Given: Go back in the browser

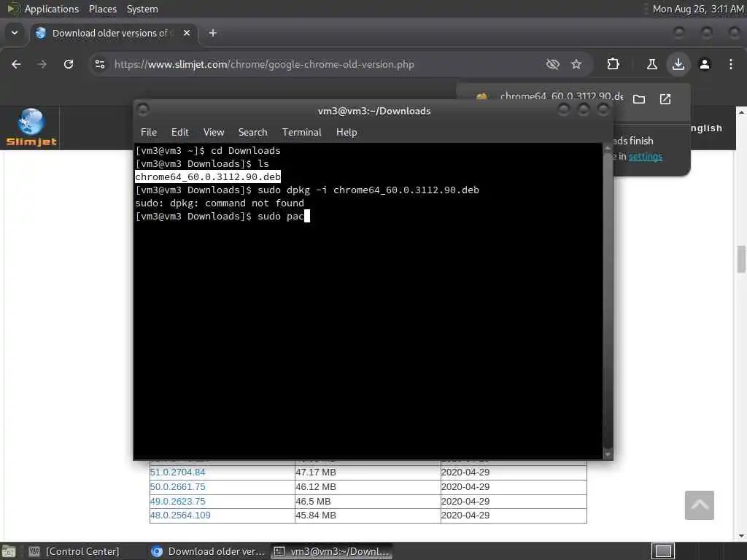Looking at the screenshot, I should (16, 64).
